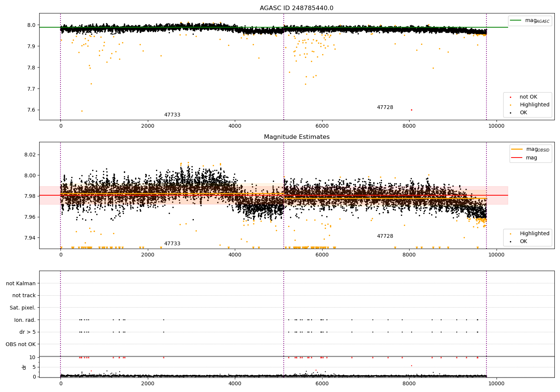This screenshot has width=560, height=392.
Task: Click the lone red 'not OK' data point at 7.6 magnitude
Action: point(411,110)
